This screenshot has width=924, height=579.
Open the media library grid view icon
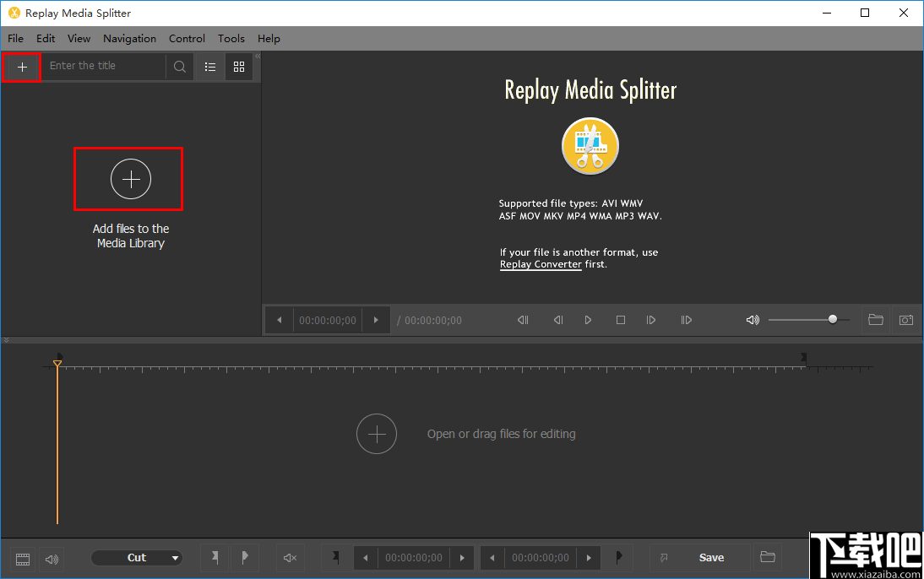coord(239,67)
